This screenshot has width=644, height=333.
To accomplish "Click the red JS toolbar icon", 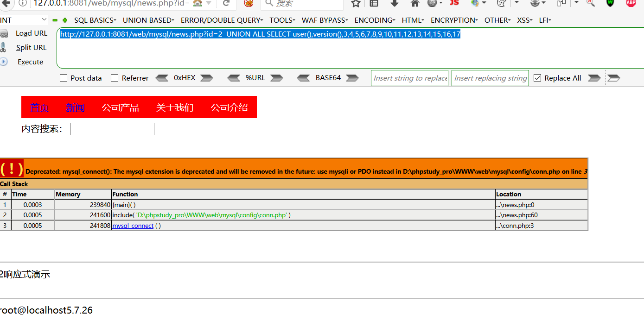I will [454, 3].
